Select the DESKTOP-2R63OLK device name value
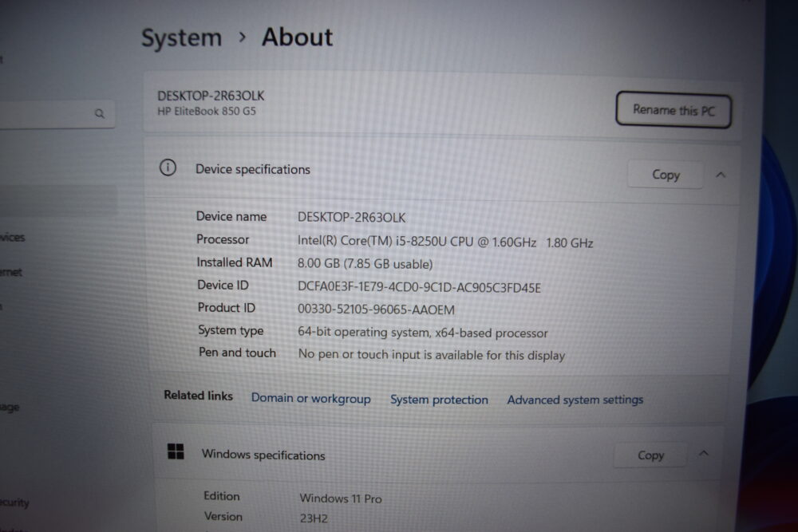 coord(352,218)
